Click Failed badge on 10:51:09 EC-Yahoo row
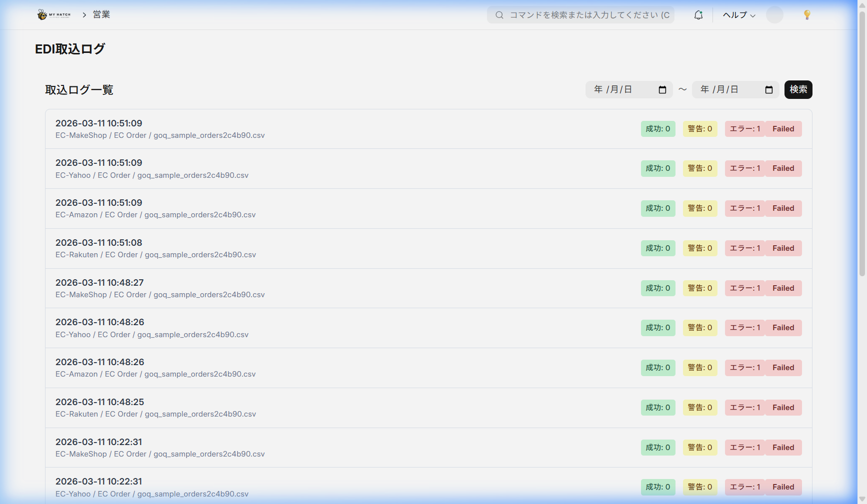The image size is (867, 504). tap(783, 168)
